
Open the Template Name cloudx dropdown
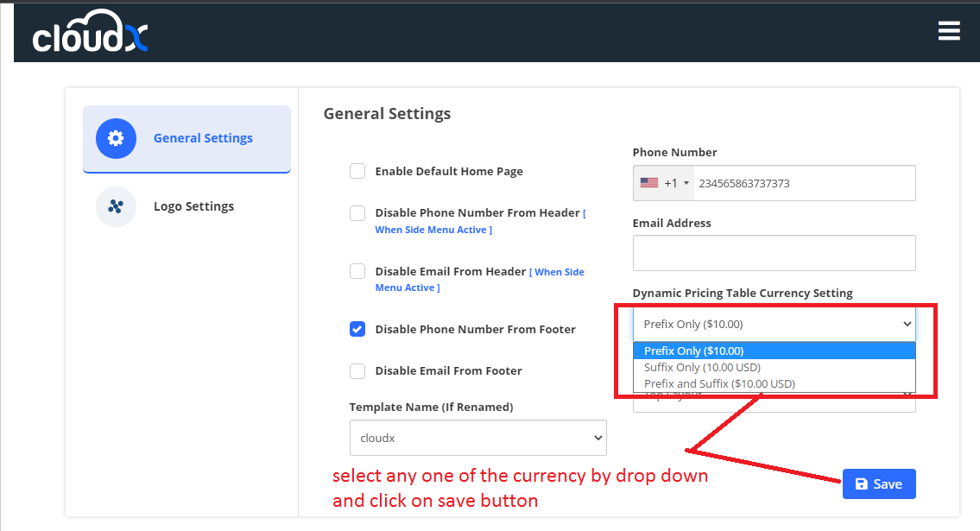(x=477, y=438)
